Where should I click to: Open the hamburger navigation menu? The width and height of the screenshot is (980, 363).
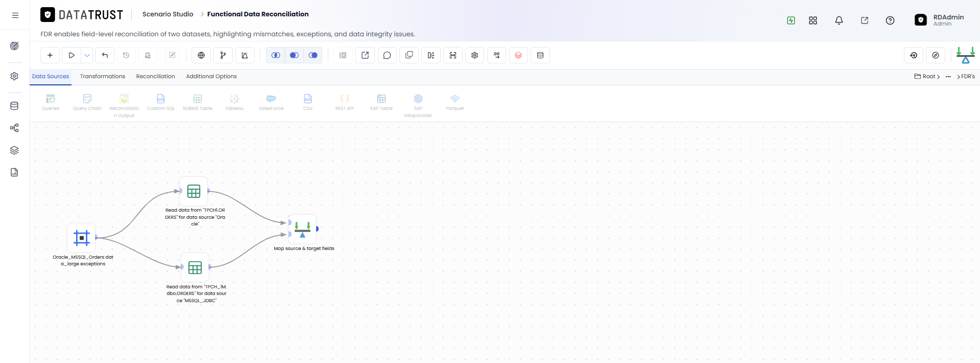pyautogui.click(x=15, y=15)
